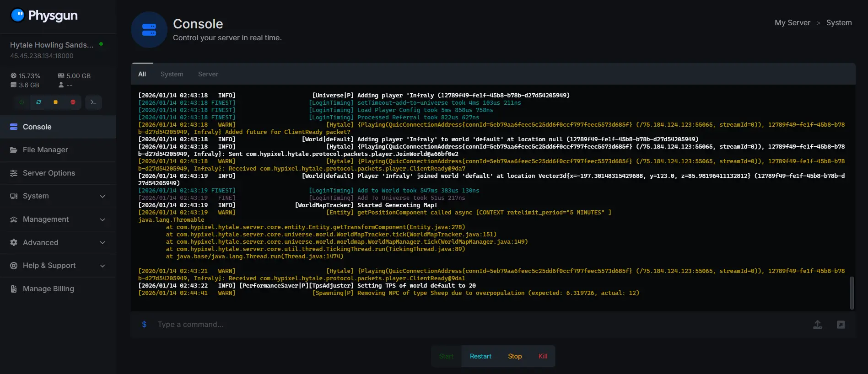Click the Restart button below console
The width and height of the screenshot is (868, 374).
click(x=480, y=356)
